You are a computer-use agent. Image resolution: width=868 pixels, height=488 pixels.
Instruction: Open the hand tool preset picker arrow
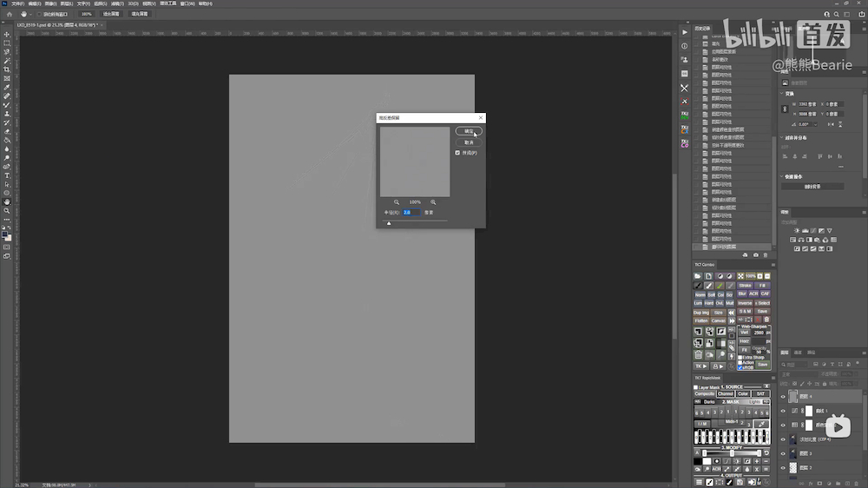point(31,14)
